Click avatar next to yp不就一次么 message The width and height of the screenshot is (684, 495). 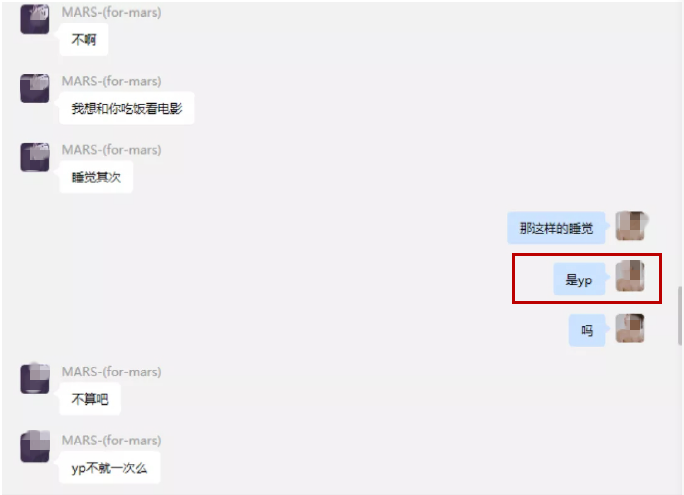click(35, 447)
